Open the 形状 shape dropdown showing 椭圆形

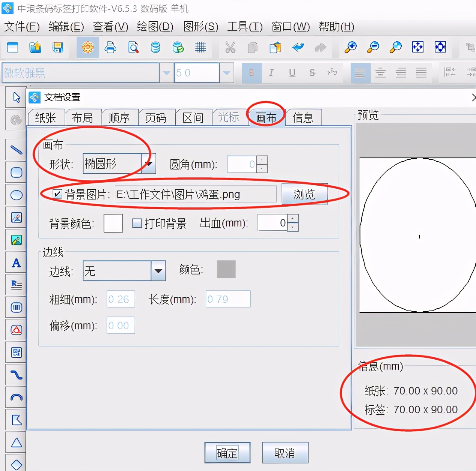tap(149, 163)
